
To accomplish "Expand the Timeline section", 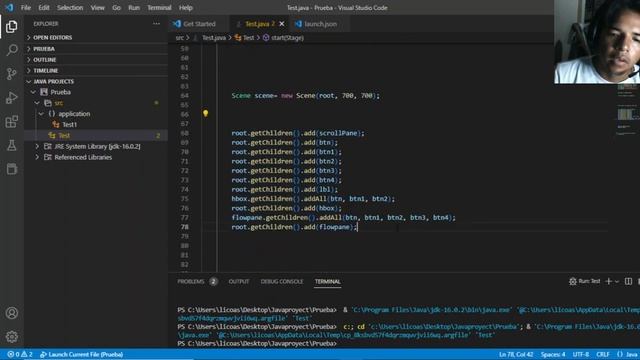I will coord(96,71).
